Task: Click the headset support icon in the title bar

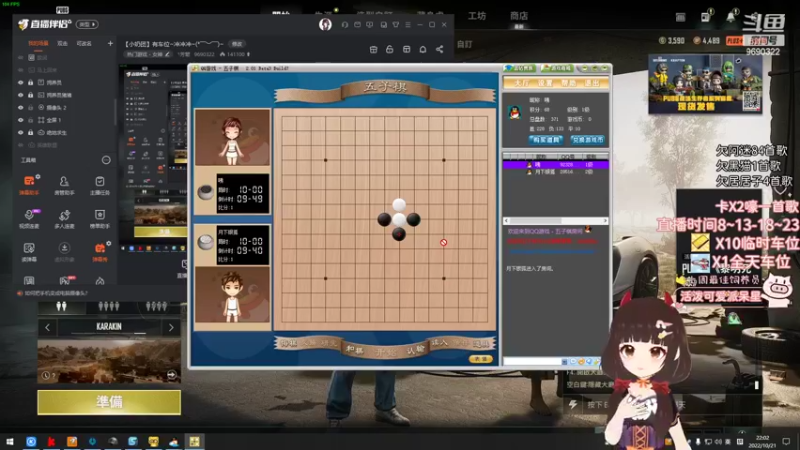Action: click(x=345, y=24)
